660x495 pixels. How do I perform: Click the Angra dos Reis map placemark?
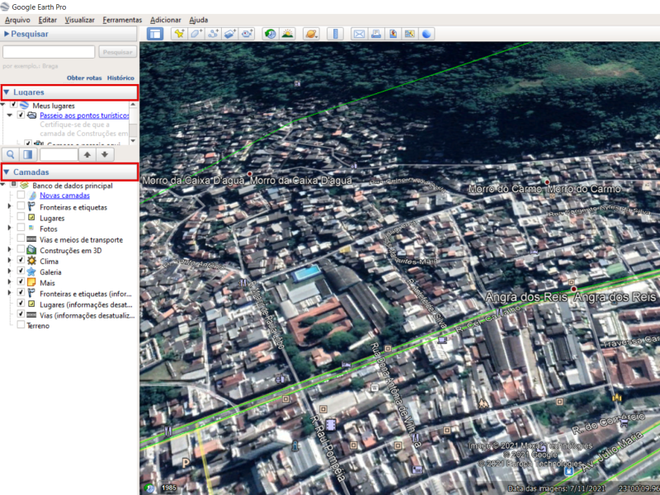click(x=574, y=289)
